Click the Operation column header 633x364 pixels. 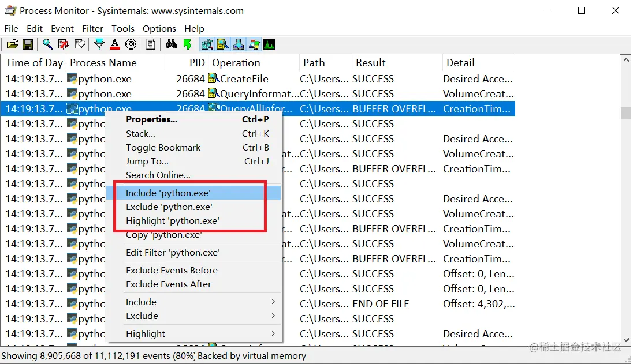(x=254, y=63)
